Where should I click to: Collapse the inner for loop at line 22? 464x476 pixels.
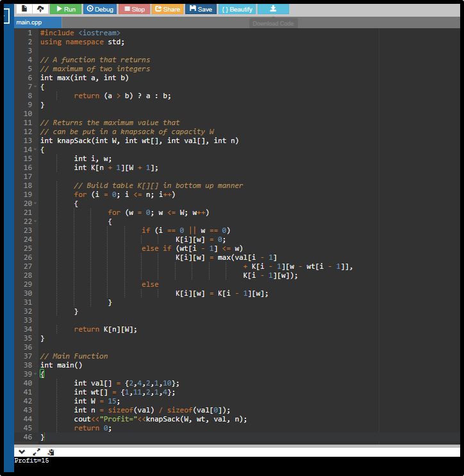click(35, 221)
